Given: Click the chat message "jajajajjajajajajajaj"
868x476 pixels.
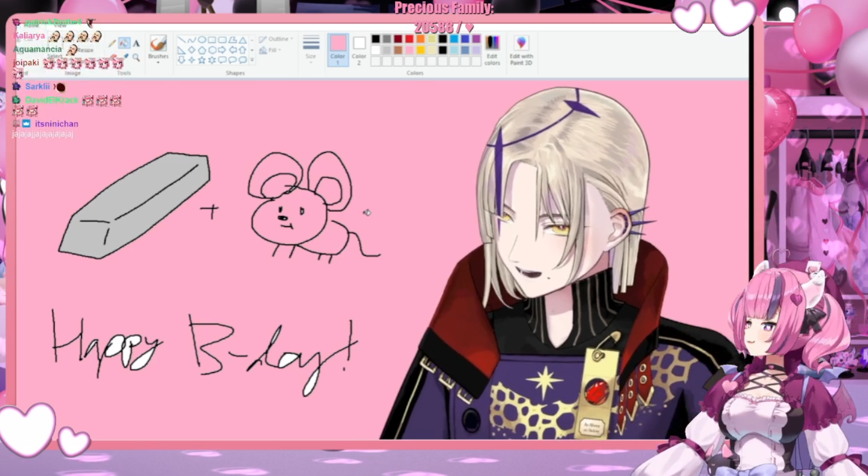Looking at the screenshot, I should (43, 134).
